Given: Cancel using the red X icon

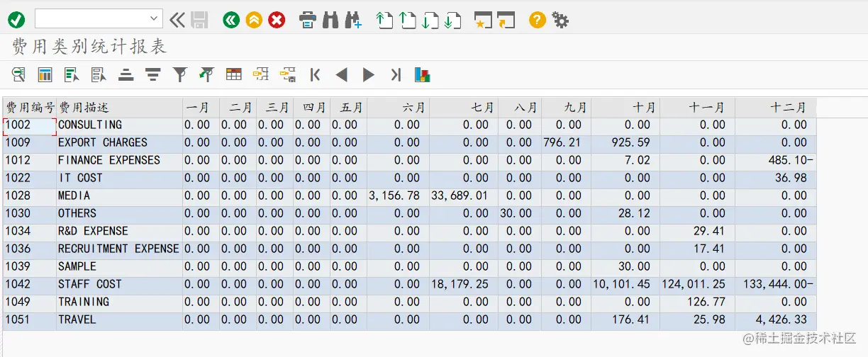Looking at the screenshot, I should [x=277, y=20].
